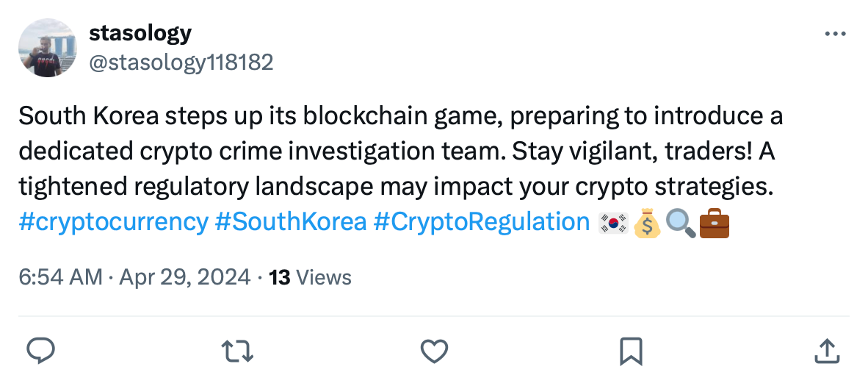Click the brown briefcase emoji
868x375 pixels.
click(715, 224)
